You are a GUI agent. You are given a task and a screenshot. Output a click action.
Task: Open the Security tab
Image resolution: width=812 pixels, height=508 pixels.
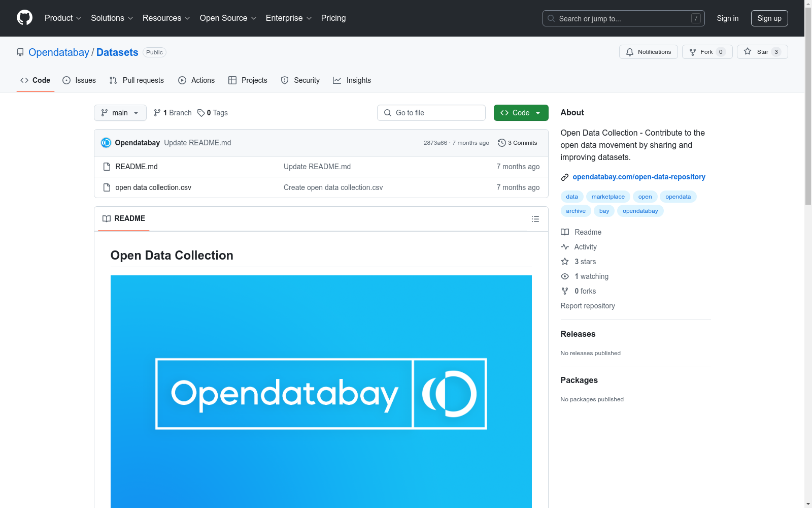click(x=300, y=80)
